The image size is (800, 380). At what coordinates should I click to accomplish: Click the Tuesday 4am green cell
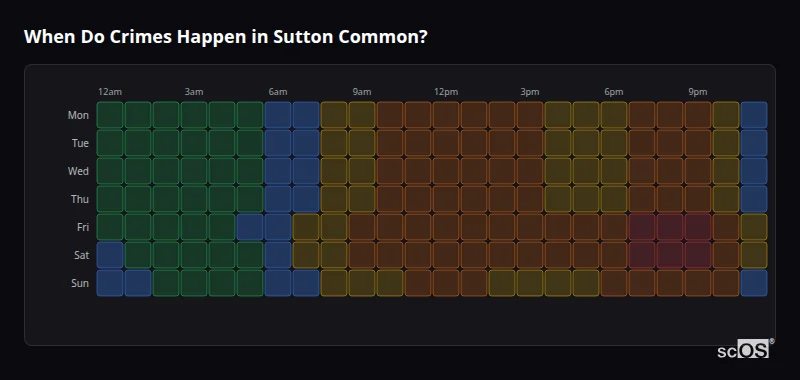pos(222,143)
